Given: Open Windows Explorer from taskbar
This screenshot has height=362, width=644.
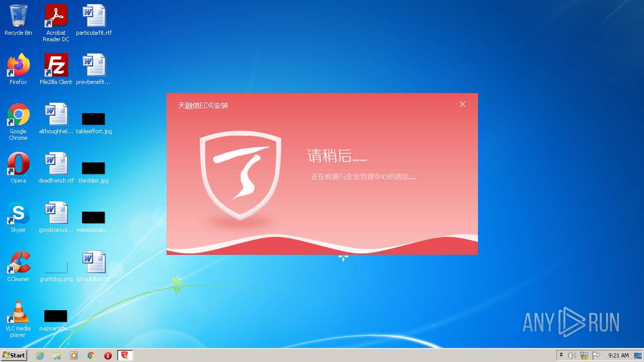Looking at the screenshot, I should click(x=57, y=355).
